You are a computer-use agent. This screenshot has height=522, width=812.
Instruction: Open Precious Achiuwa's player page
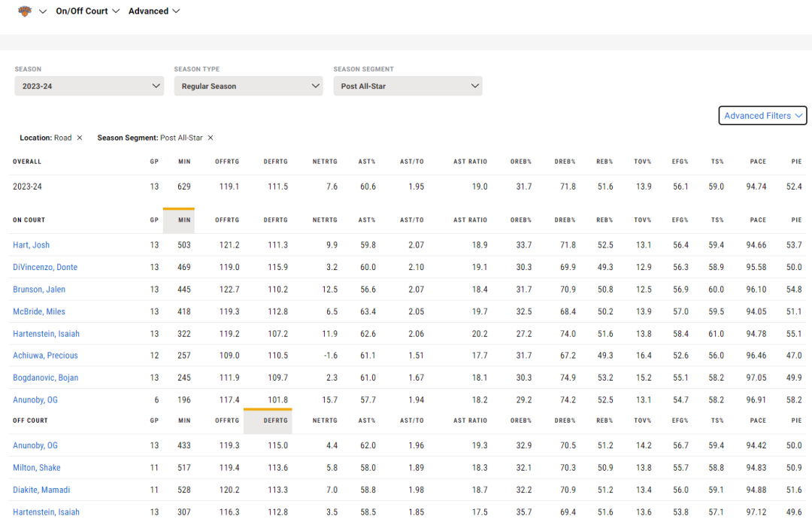[x=46, y=356]
